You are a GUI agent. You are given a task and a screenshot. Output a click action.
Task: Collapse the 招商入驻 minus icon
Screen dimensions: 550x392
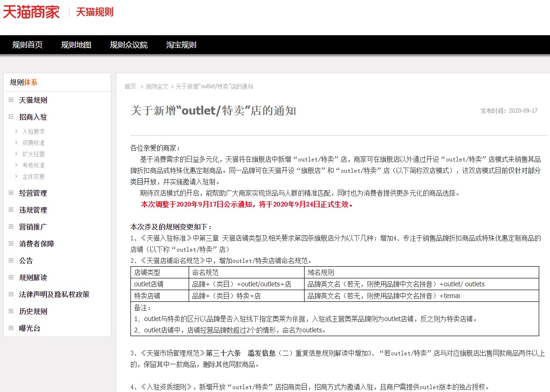[x=11, y=117]
